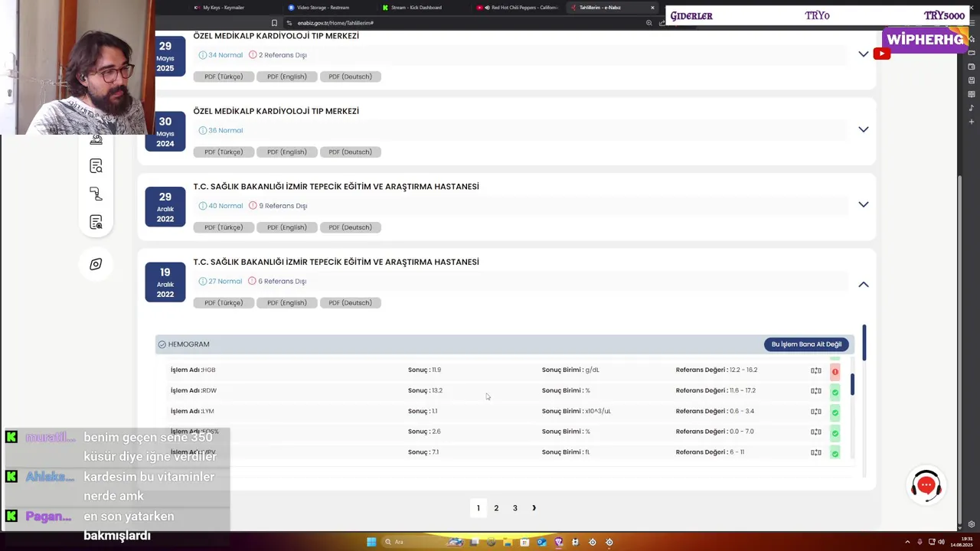Expand the 30 Mayıs 2024 Özel Medikalp result

pos(864,129)
